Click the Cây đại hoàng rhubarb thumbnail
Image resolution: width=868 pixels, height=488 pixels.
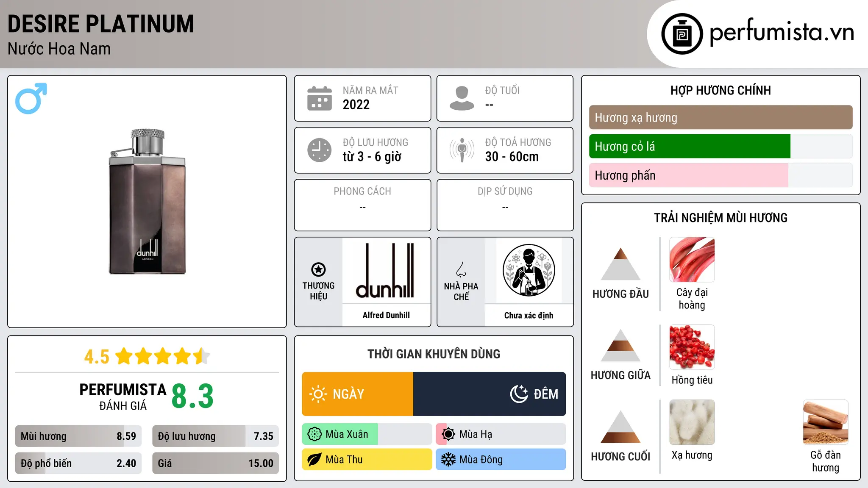[692, 260]
